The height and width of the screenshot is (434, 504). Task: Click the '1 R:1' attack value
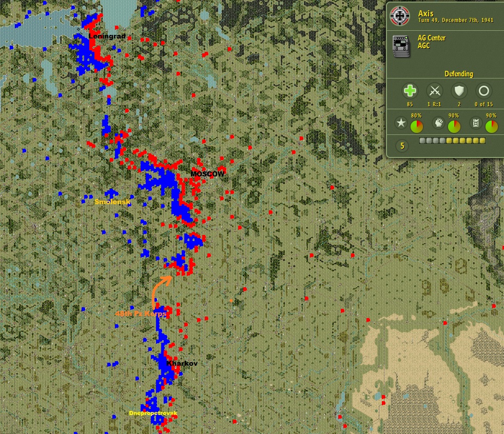(434, 104)
